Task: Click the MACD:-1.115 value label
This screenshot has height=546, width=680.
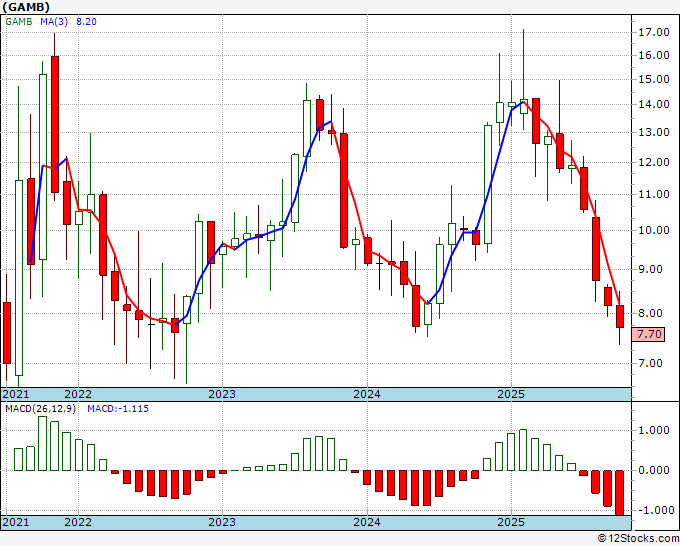Action: tap(117, 410)
